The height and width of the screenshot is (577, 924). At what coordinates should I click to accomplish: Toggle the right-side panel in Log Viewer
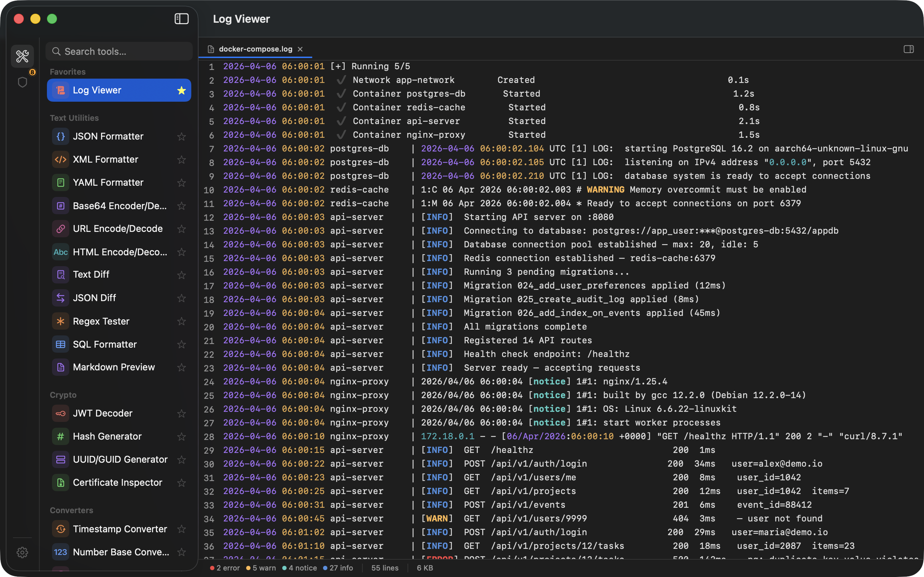909,49
